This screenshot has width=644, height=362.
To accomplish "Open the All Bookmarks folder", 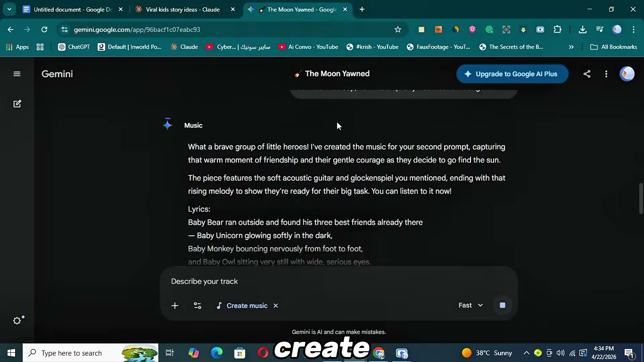I will coord(614,47).
